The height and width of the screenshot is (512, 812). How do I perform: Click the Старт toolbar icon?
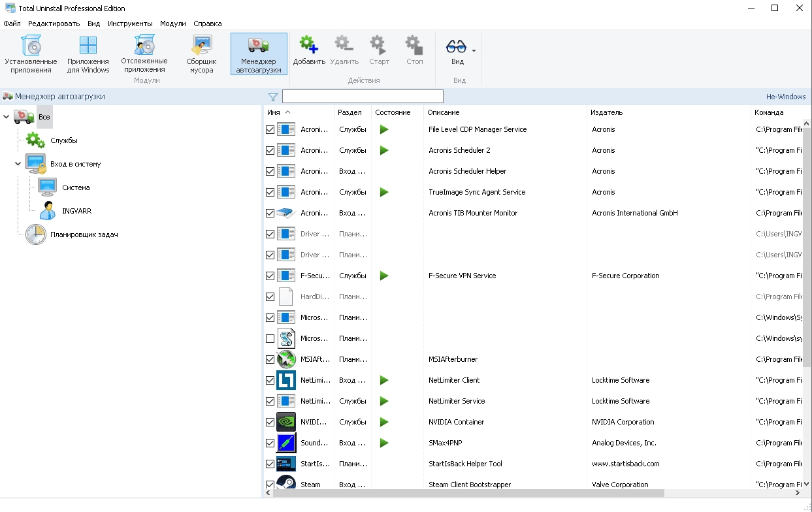coord(379,46)
